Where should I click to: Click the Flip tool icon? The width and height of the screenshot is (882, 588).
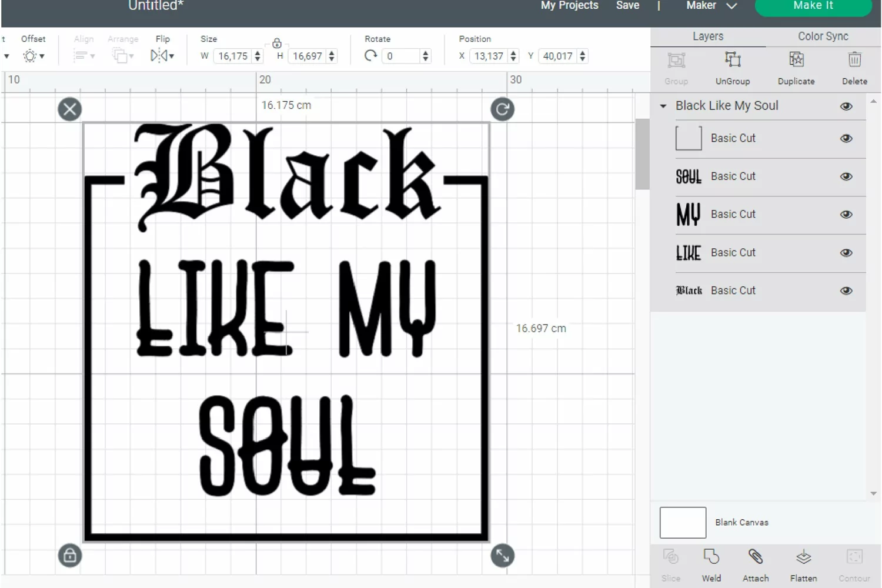point(162,56)
